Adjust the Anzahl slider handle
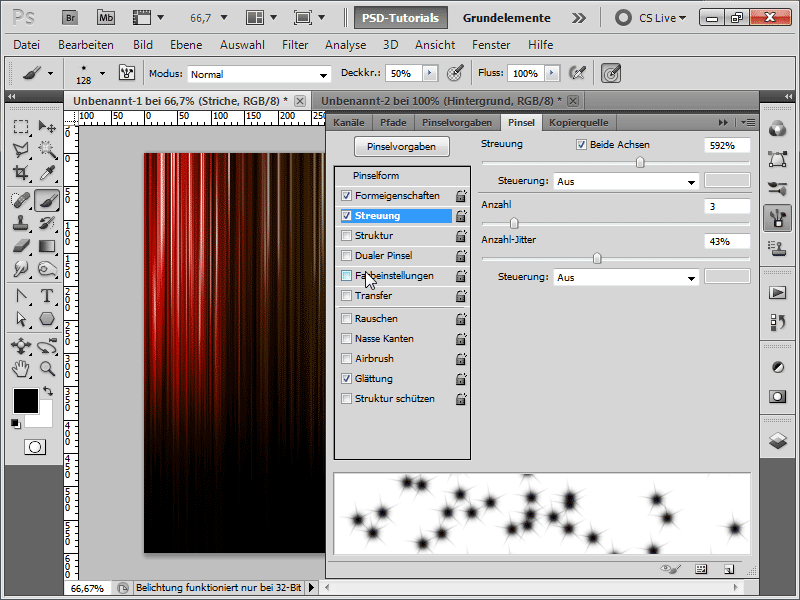Viewport: 800px width, 600px height. (x=514, y=223)
